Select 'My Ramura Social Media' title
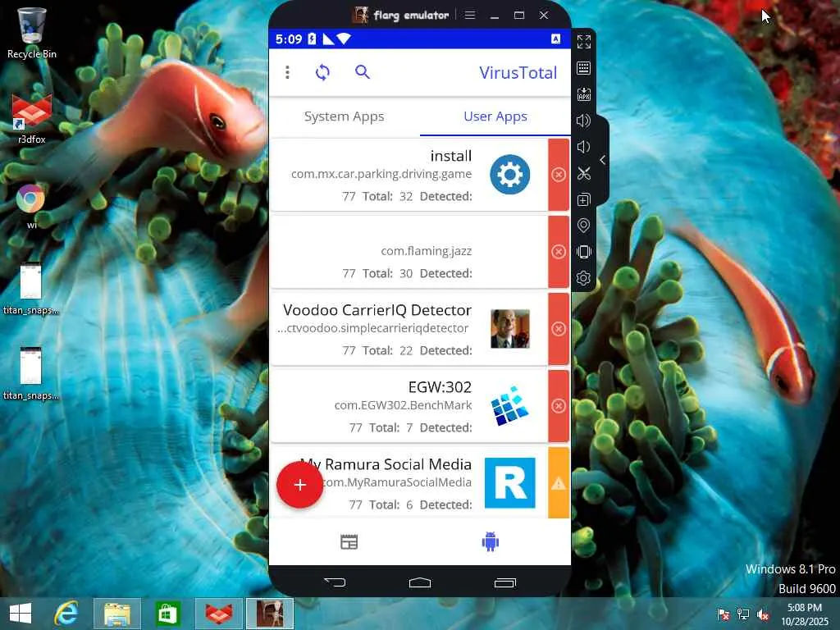Viewport: 840px width, 630px height. coord(386,464)
